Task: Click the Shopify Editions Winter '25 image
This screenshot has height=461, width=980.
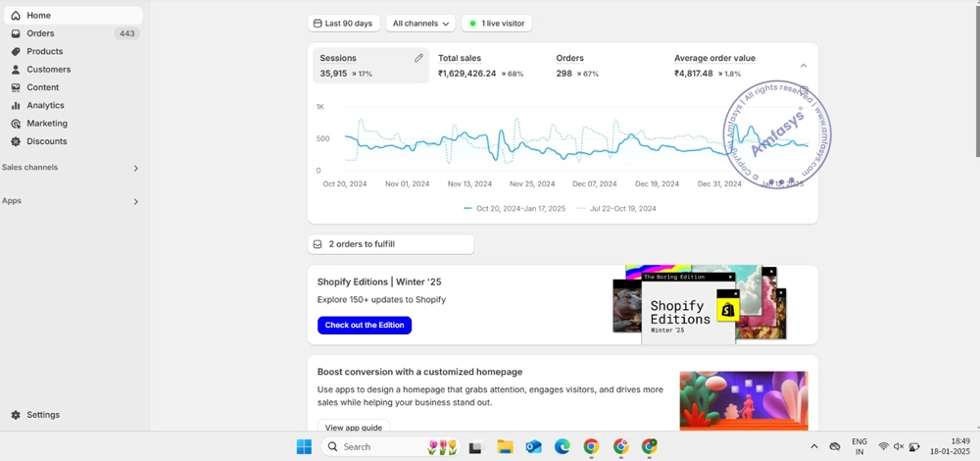Action: pos(699,304)
